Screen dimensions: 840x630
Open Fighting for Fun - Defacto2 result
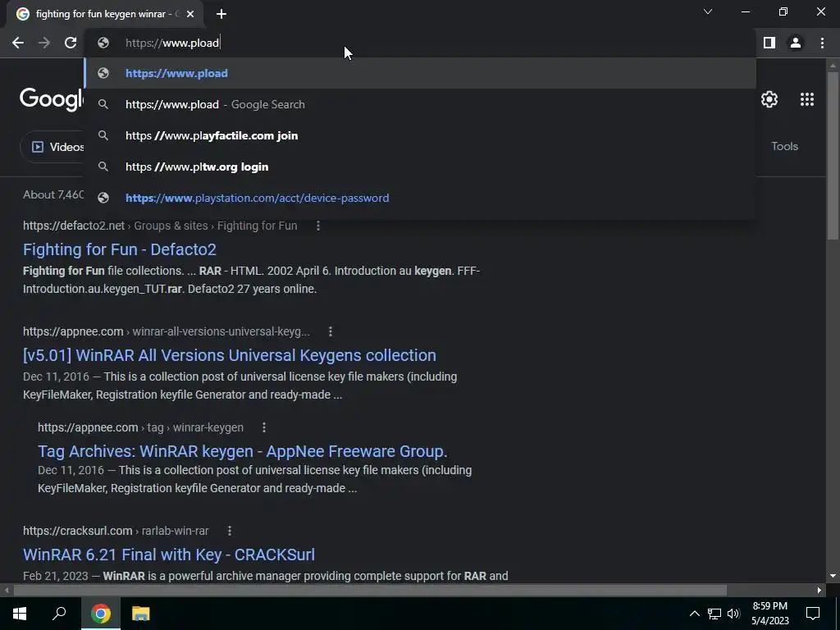tap(120, 249)
